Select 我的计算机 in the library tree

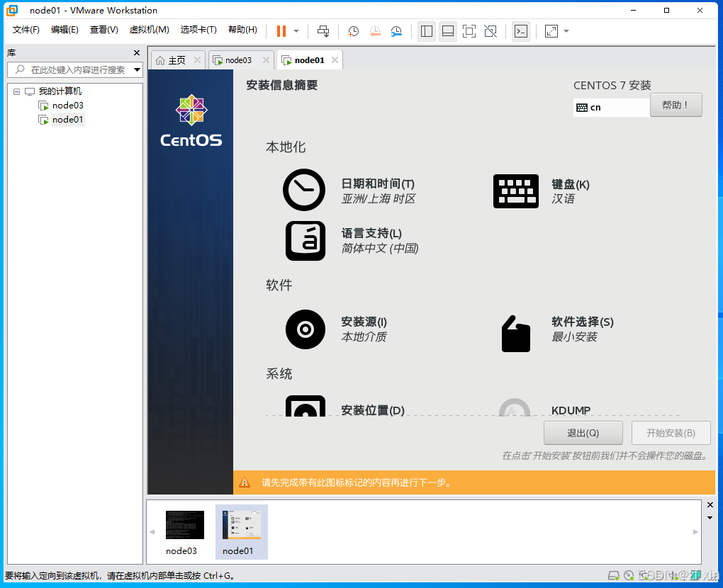click(x=60, y=91)
